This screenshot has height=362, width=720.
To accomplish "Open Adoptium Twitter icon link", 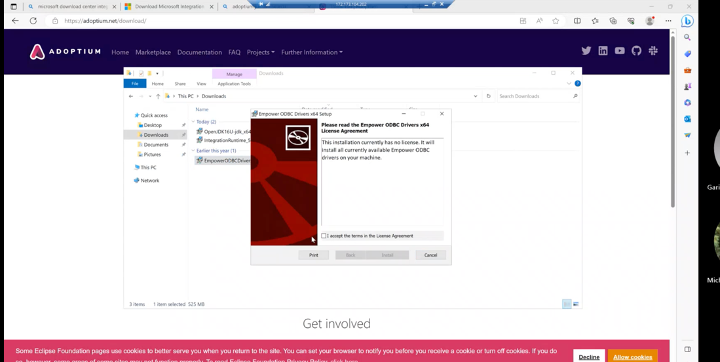I will (586, 51).
